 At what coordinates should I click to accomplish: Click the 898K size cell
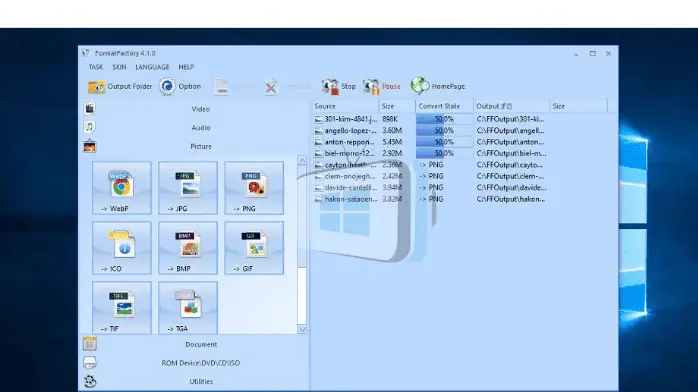click(x=390, y=119)
